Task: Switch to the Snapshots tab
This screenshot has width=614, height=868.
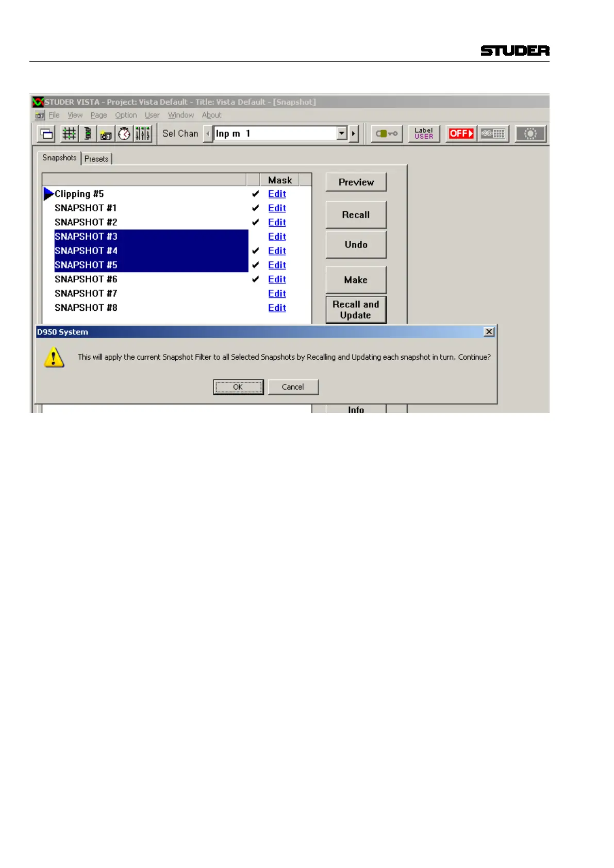Action: coord(59,158)
